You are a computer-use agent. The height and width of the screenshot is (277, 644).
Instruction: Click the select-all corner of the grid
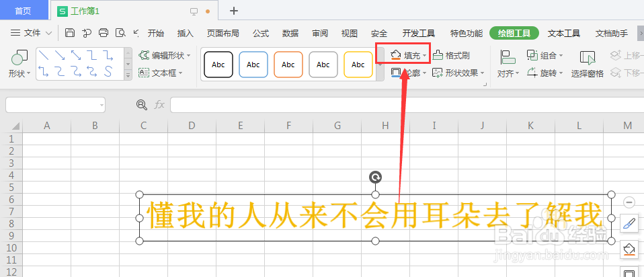pos(11,126)
